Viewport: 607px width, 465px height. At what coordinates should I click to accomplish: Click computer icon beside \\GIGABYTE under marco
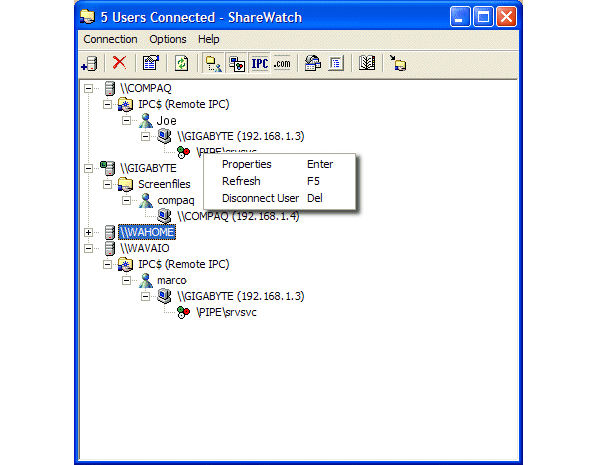coord(165,296)
